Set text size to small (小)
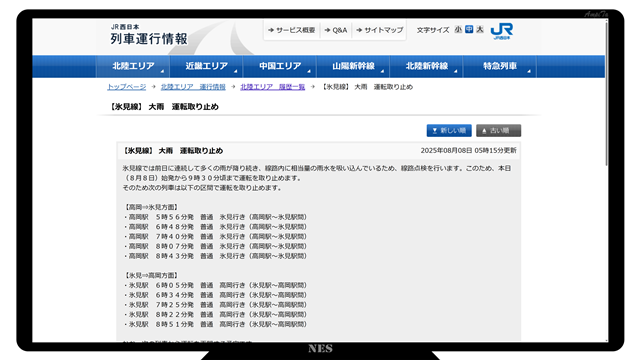Viewport: 640px width, 360px height. (458, 29)
